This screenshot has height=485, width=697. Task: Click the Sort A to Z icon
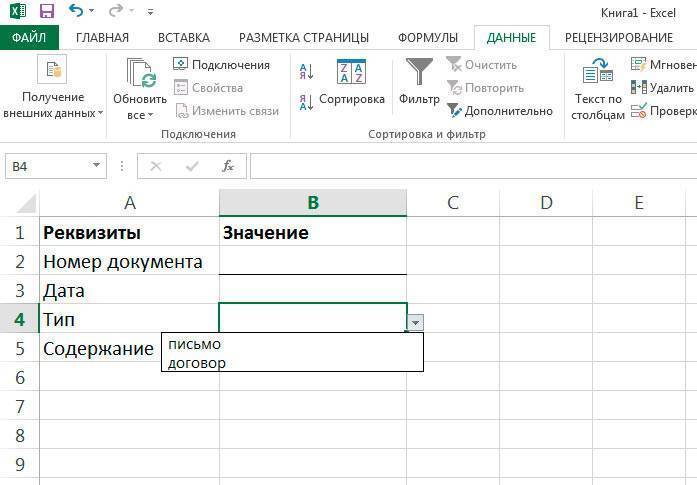(x=306, y=71)
